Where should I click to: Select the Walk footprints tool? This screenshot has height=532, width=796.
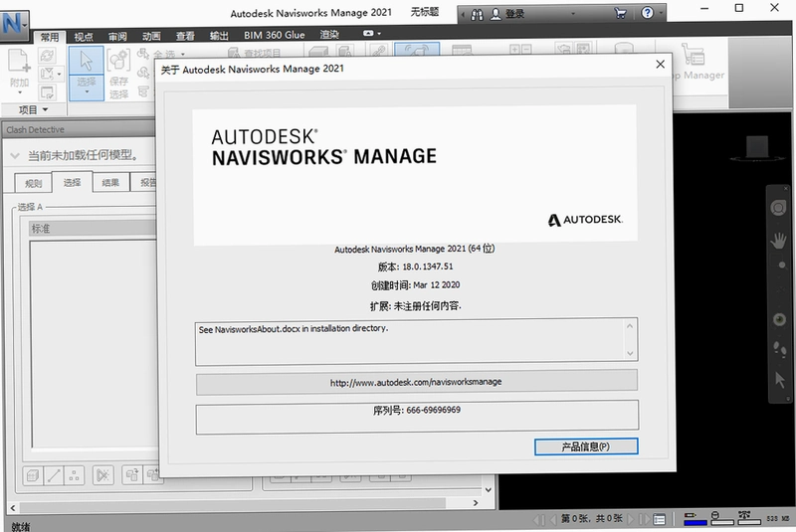779,349
